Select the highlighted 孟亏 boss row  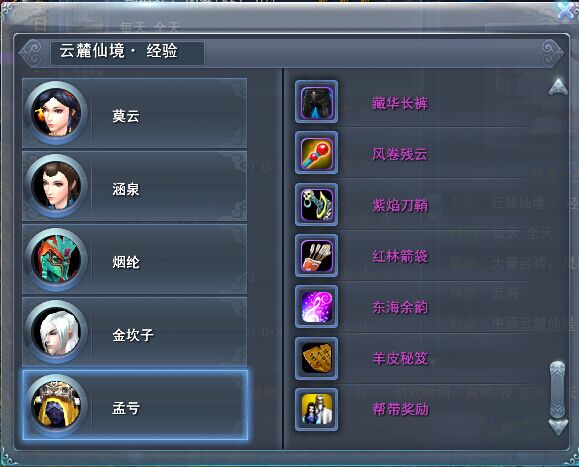pyautogui.click(x=134, y=405)
